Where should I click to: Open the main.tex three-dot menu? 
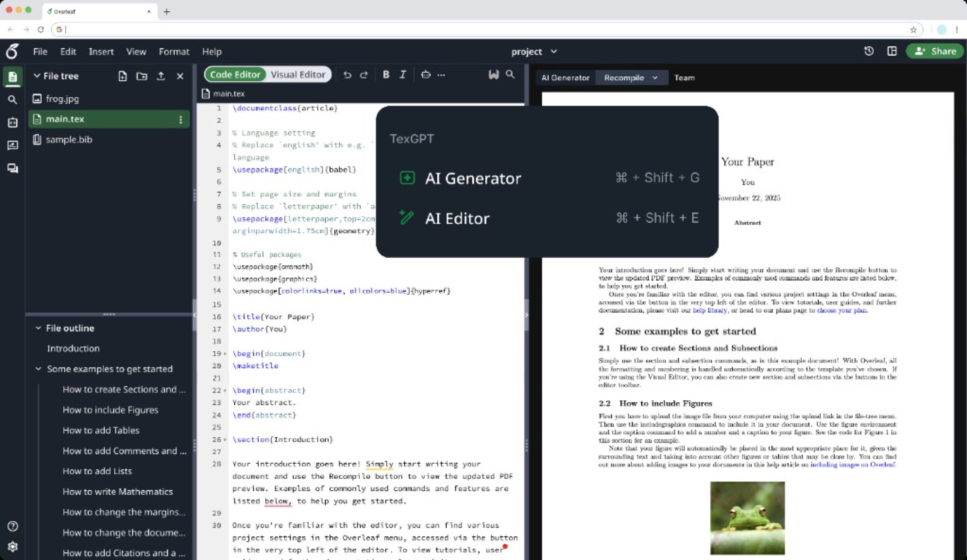[x=180, y=119]
